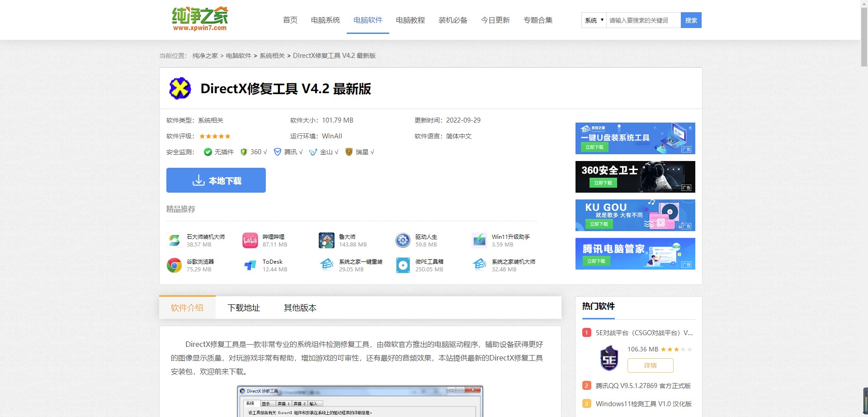The height and width of the screenshot is (417, 868).
Task: Open 今日更新 navigation item
Action: click(495, 20)
